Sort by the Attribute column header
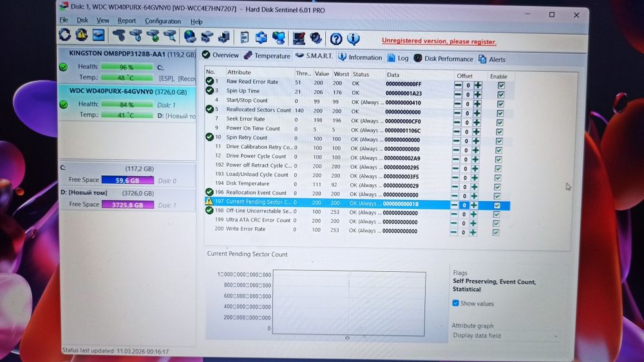644x362 pixels. pyautogui.click(x=239, y=72)
